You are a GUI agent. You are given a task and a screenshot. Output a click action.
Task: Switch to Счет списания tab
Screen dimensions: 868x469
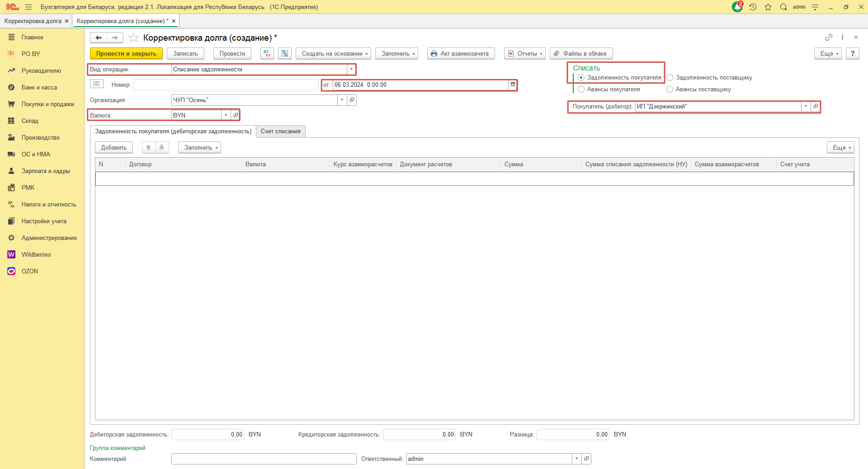281,131
